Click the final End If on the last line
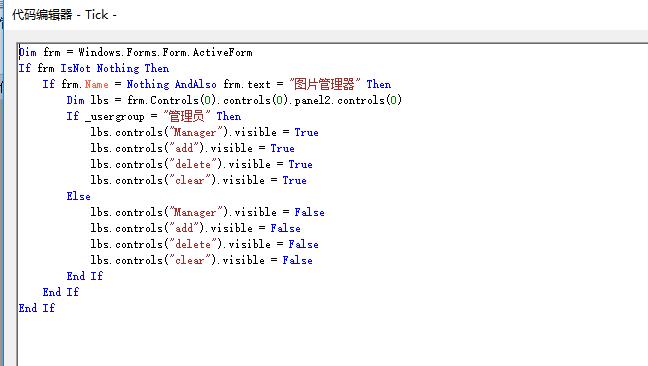648x366 pixels. [37, 308]
